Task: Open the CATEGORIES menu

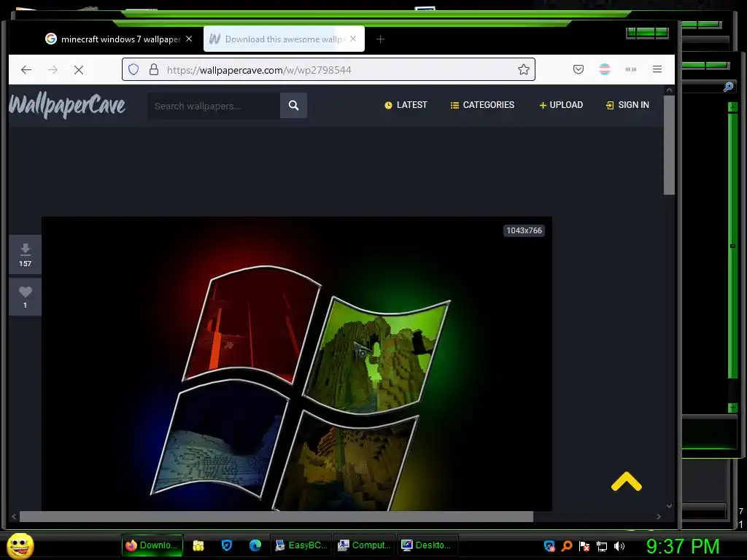Action: [x=482, y=105]
